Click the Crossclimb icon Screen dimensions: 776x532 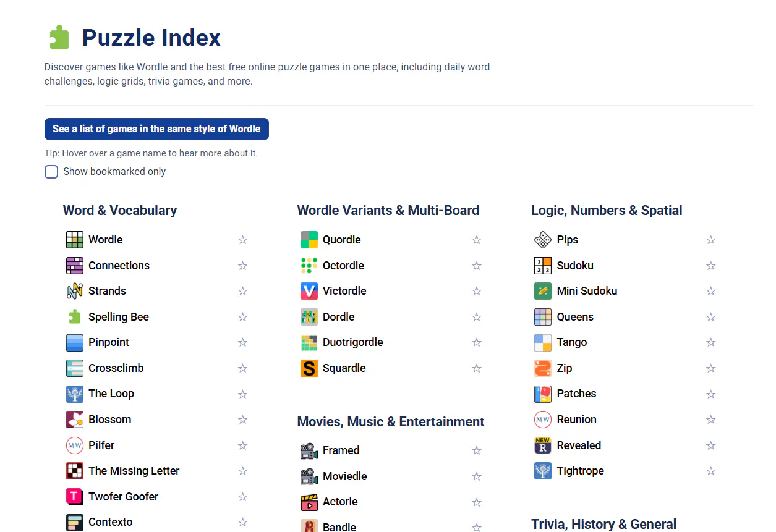[x=75, y=368]
